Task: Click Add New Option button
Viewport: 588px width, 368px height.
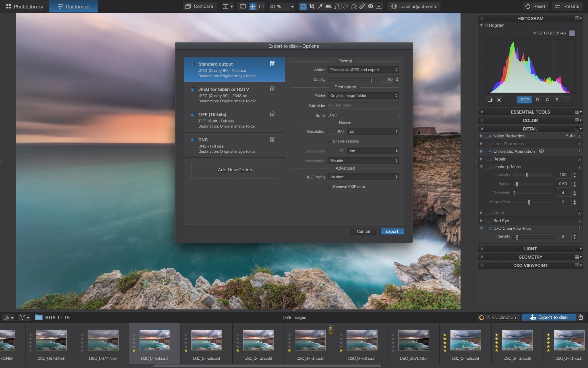Action: [x=235, y=170]
